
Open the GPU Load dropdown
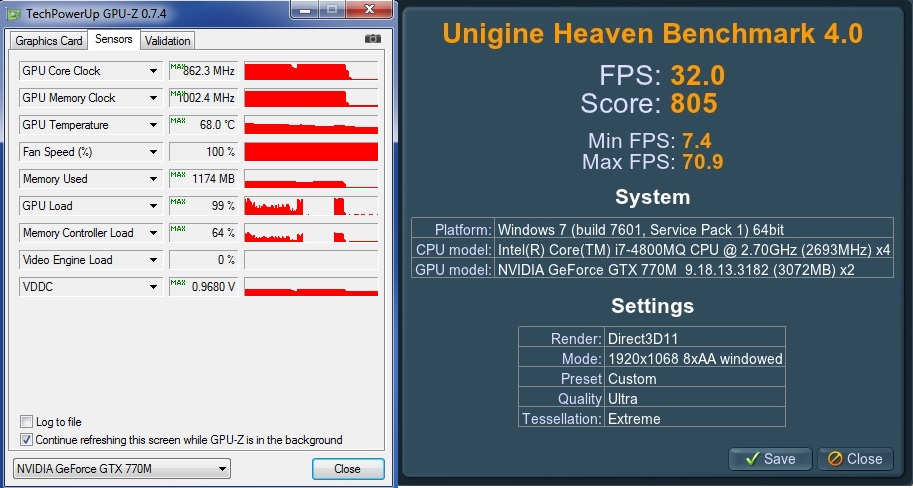click(153, 206)
